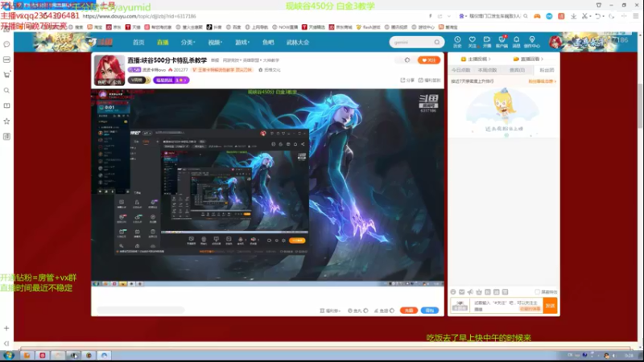Click the envelope icon in chat toolbar
This screenshot has width=644, height=362.
point(461,292)
